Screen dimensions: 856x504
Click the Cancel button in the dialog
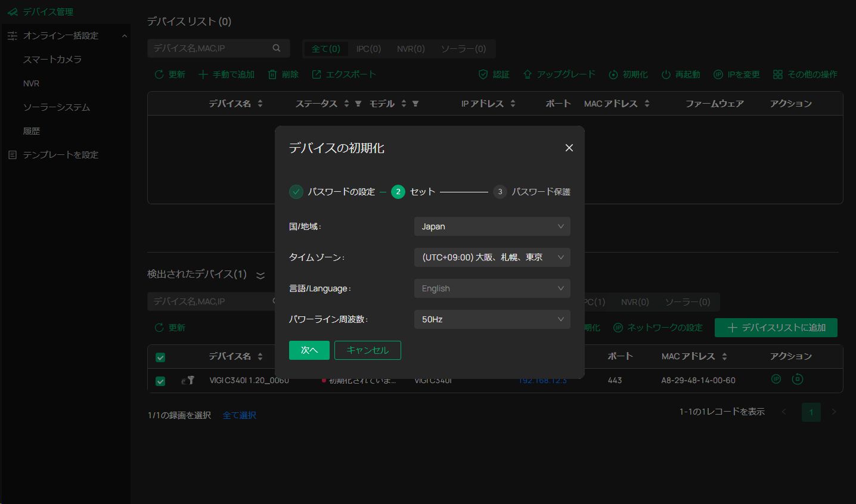coord(367,350)
